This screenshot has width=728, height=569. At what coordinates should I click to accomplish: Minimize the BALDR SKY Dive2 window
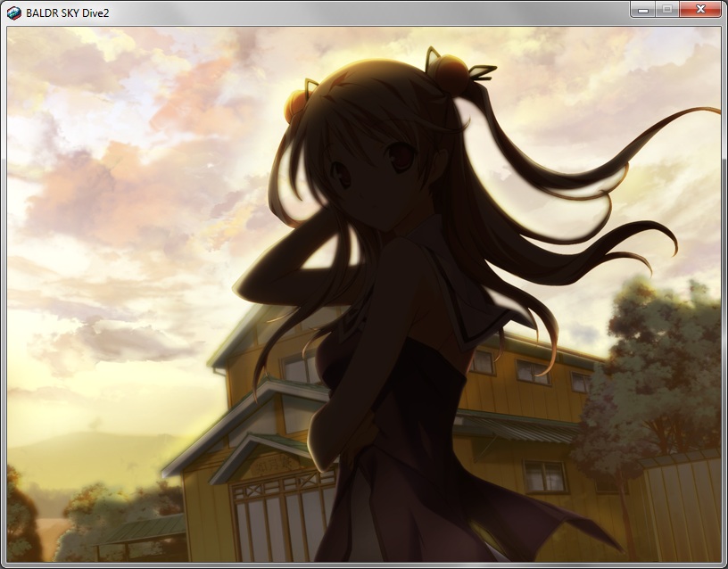click(643, 10)
